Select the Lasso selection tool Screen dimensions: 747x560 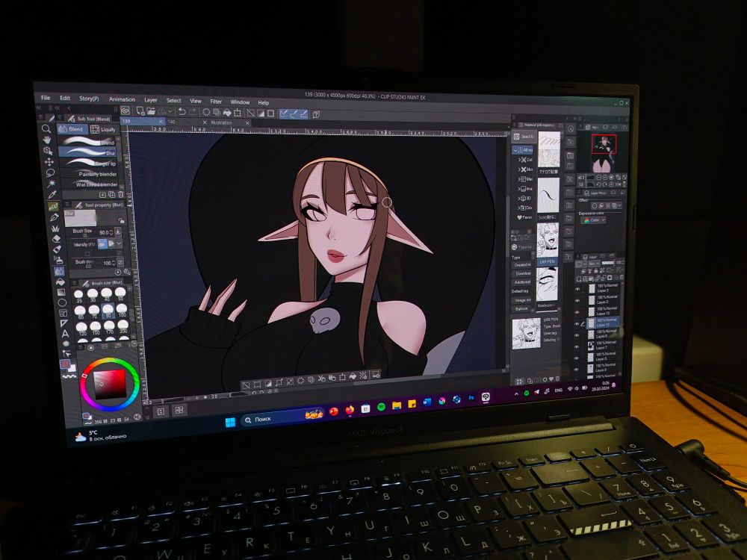(50, 172)
